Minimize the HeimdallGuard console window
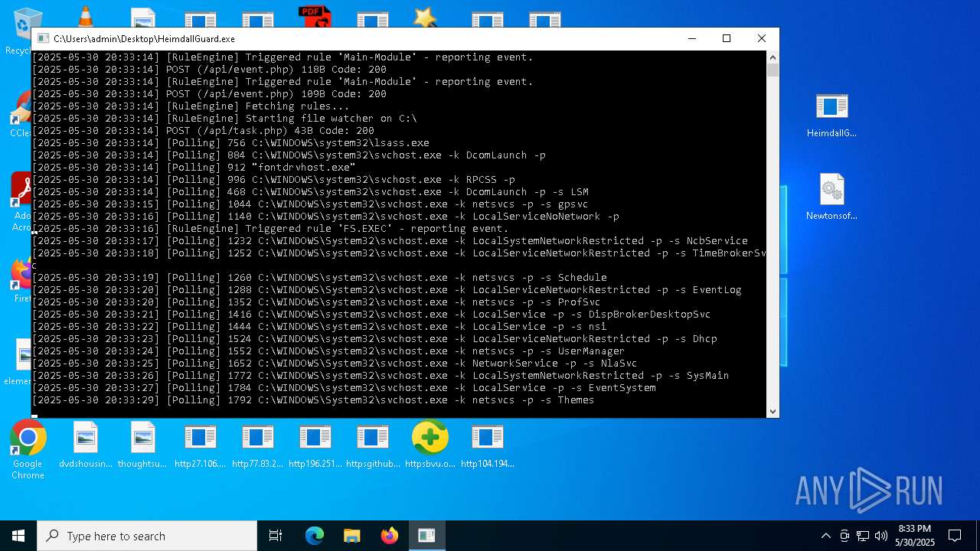This screenshot has height=551, width=980. coord(692,38)
